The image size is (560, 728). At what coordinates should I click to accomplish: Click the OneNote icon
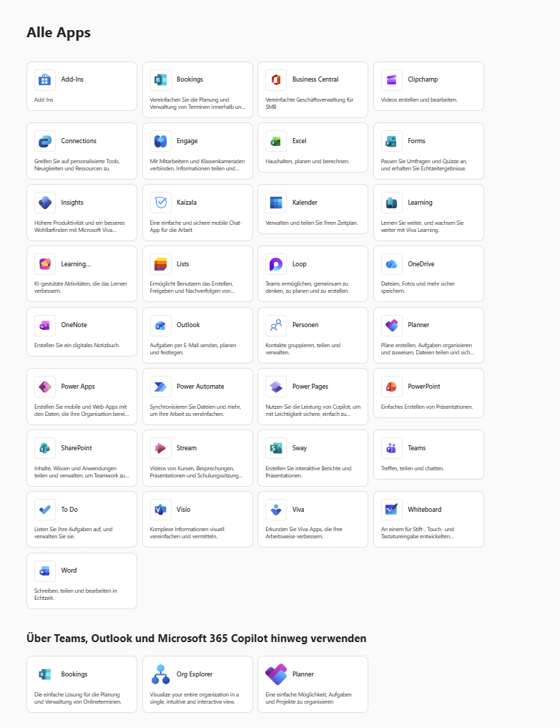(x=44, y=326)
